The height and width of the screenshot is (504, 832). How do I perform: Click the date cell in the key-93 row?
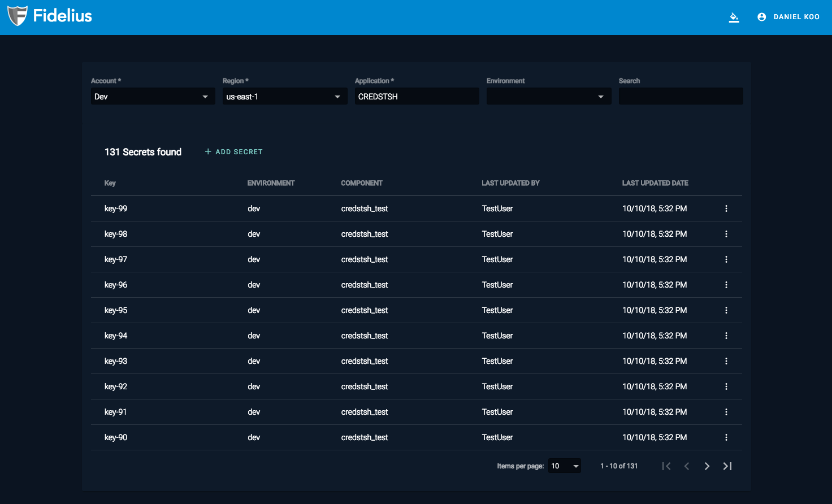pos(655,361)
